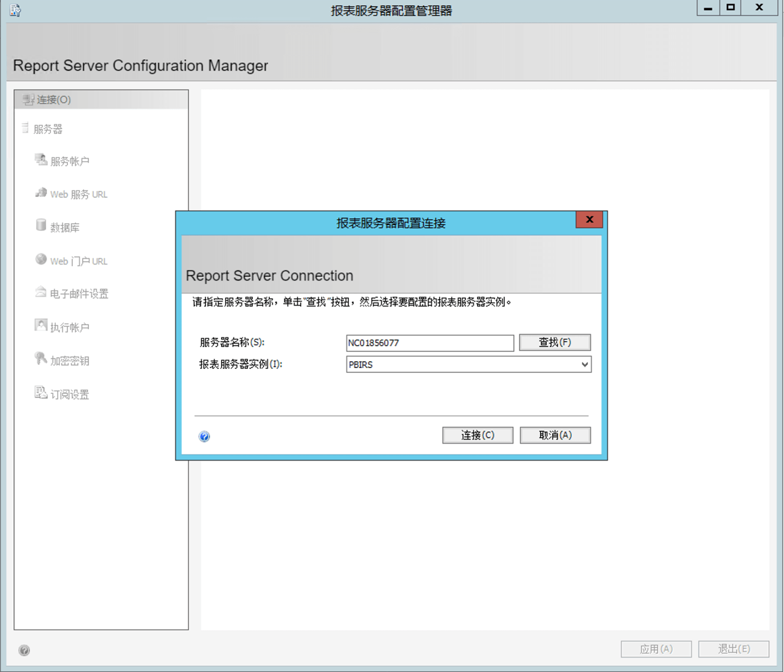Open the 电子邮件设置 page
This screenshot has width=784, height=672.
pos(79,294)
